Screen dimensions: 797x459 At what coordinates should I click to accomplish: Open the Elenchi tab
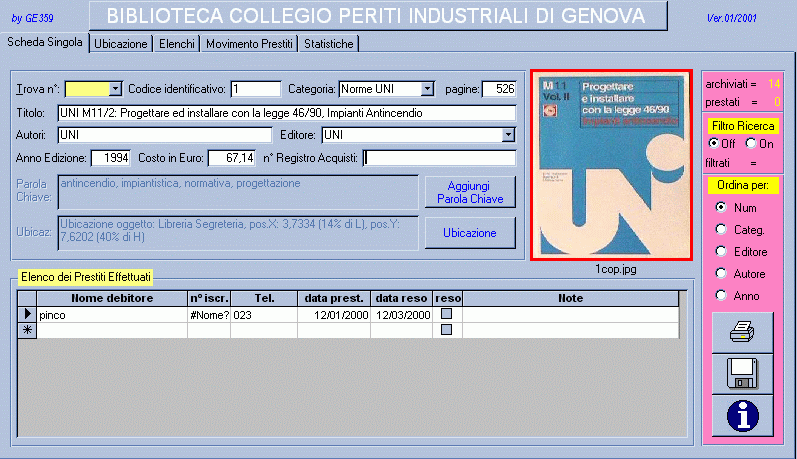(176, 44)
